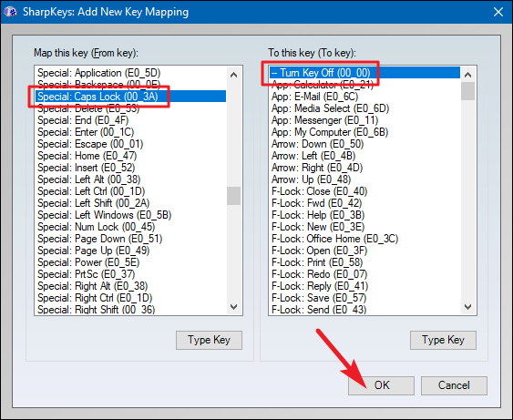Choose F-Lock: Reply (E0_41)
Image resolution: width=513 pixels, height=420 pixels.
(x=364, y=286)
